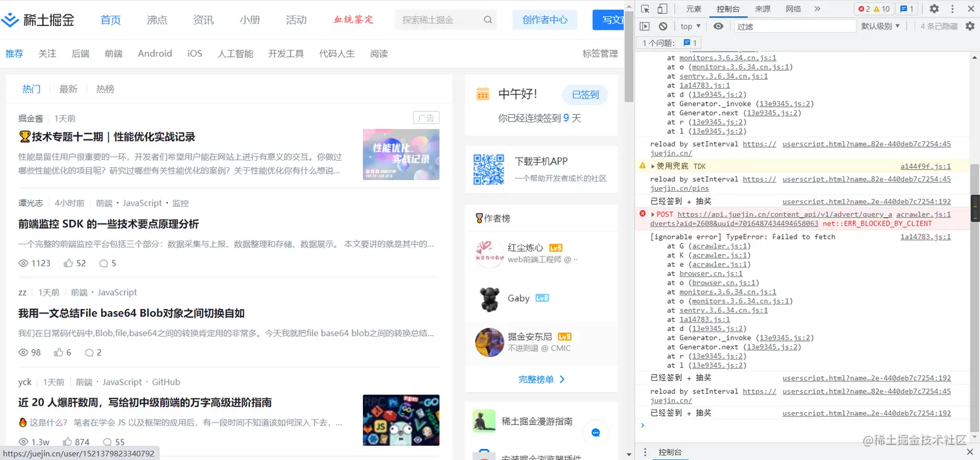Click the like icon showing 52
This screenshot has width=980, height=460.
68,263
